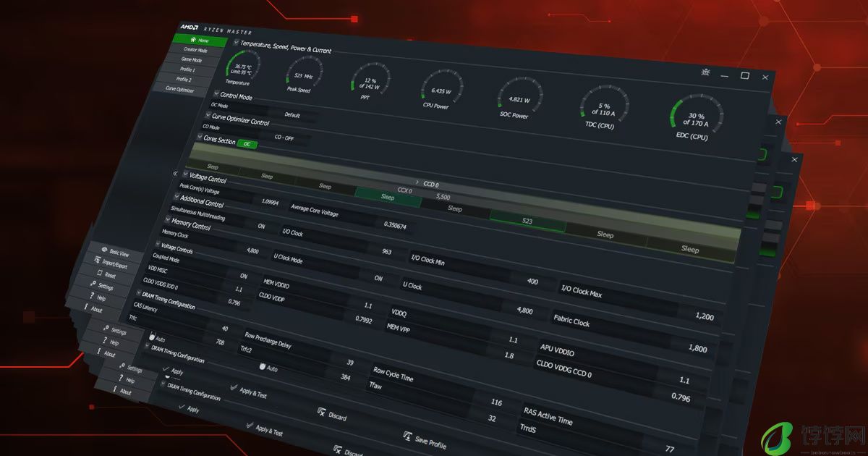This screenshot has height=456, width=868.
Task: Open Help question mark under Reset's Settings
Action: tap(90, 295)
